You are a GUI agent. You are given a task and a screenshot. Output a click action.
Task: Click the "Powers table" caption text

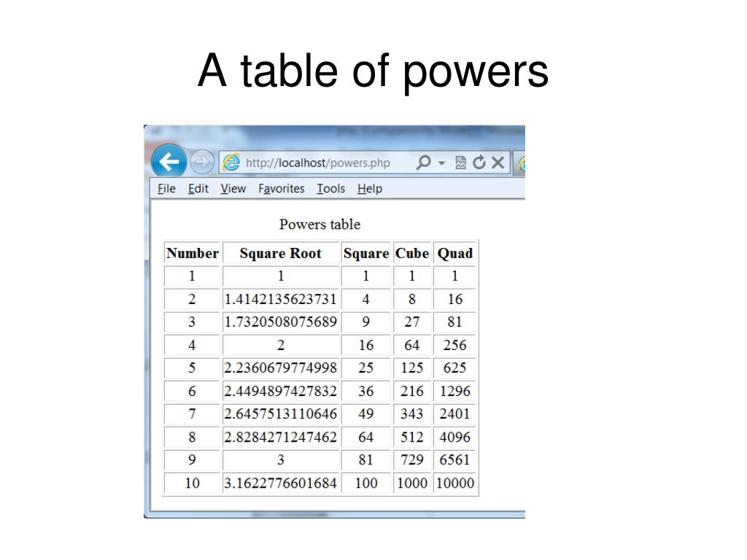tap(320, 225)
